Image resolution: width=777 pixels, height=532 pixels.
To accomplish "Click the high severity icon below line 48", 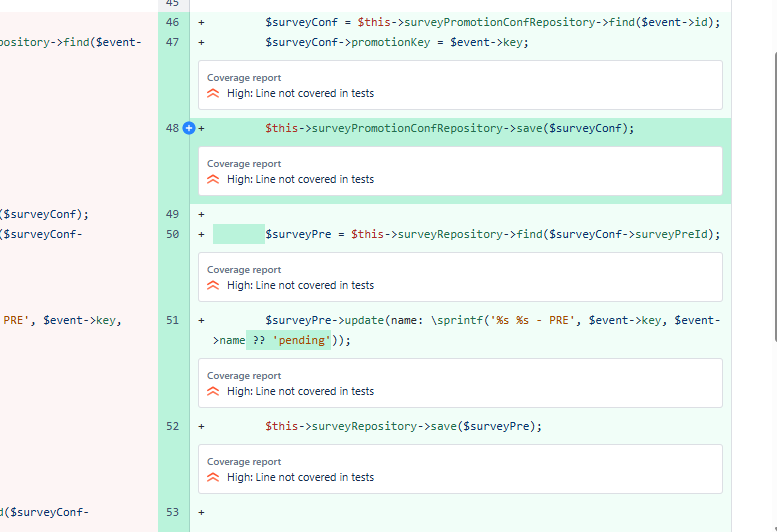I will [213, 180].
